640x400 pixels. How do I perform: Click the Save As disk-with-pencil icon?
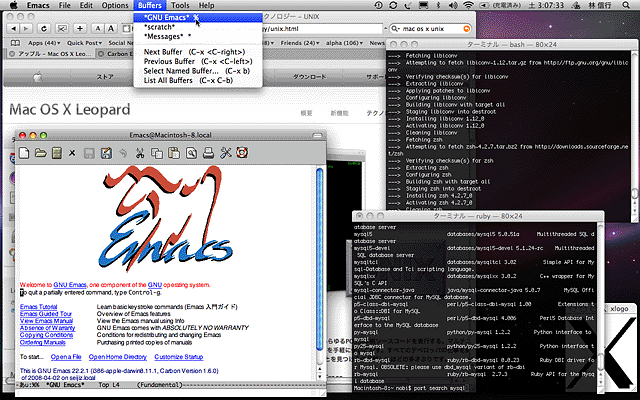[x=106, y=153]
